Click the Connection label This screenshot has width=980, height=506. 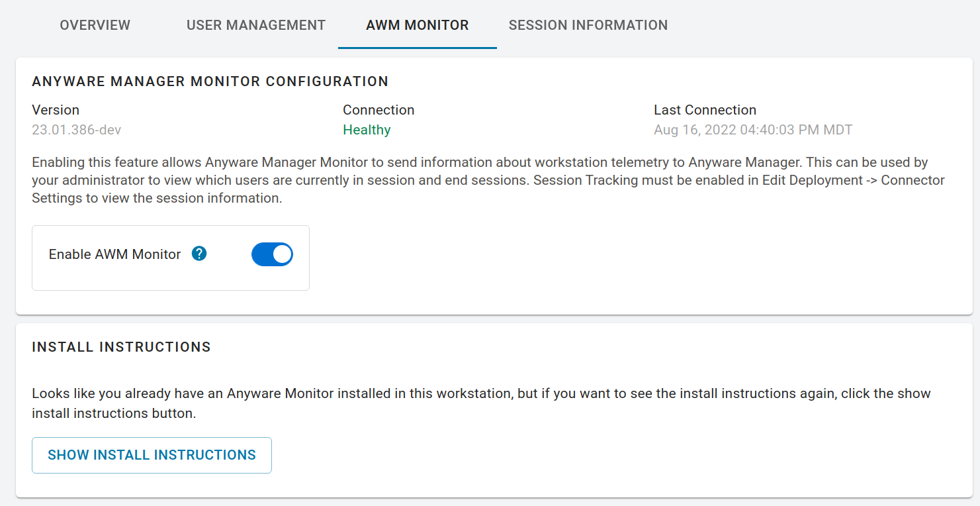(379, 110)
